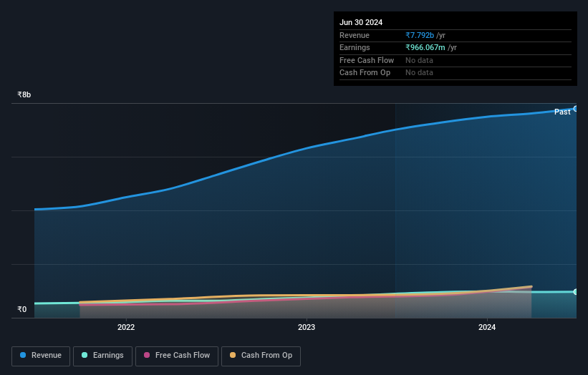Click the Earnings endpoint marker at Jun 2024
The width and height of the screenshot is (588, 375).
(x=576, y=291)
